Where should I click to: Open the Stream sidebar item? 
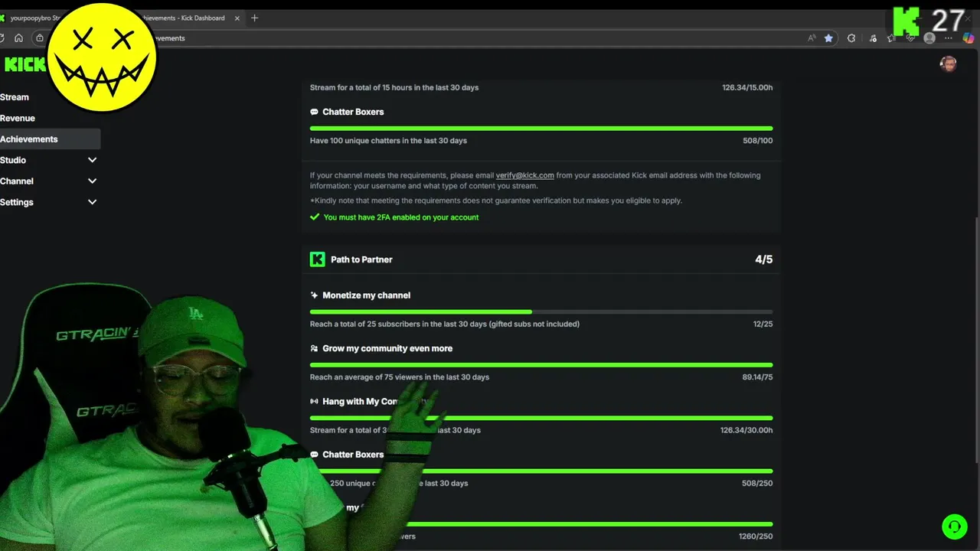15,97
